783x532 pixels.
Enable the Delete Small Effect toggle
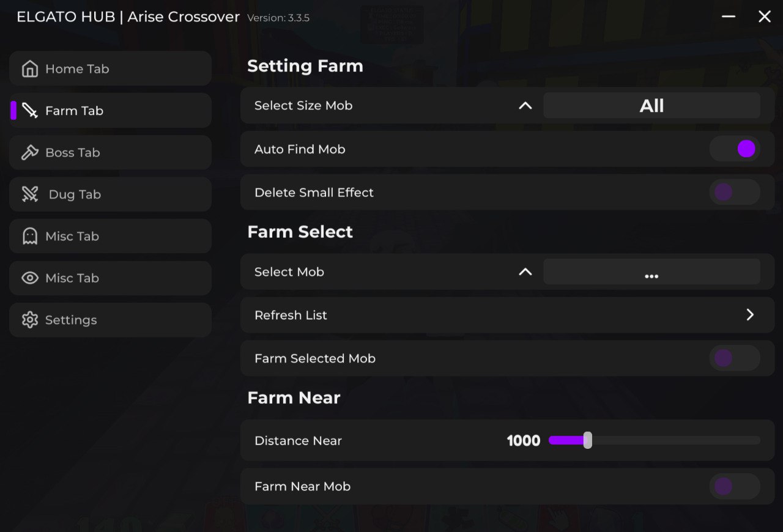pyautogui.click(x=735, y=192)
